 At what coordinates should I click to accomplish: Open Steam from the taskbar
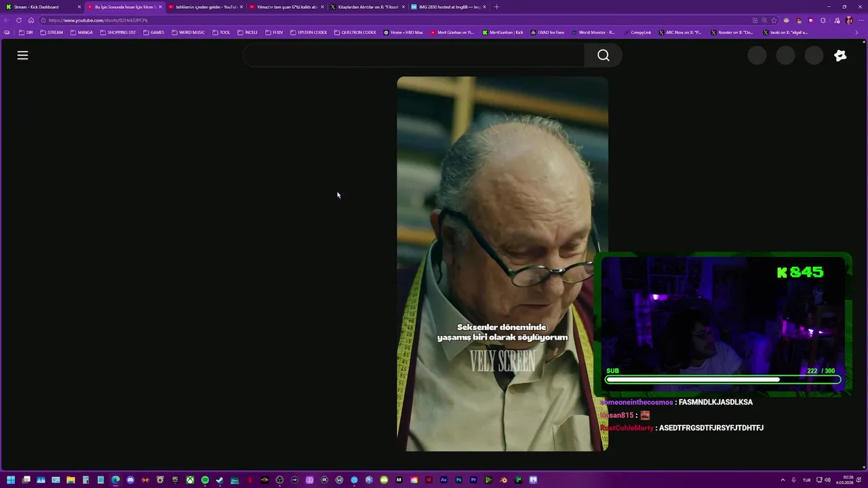click(x=220, y=480)
